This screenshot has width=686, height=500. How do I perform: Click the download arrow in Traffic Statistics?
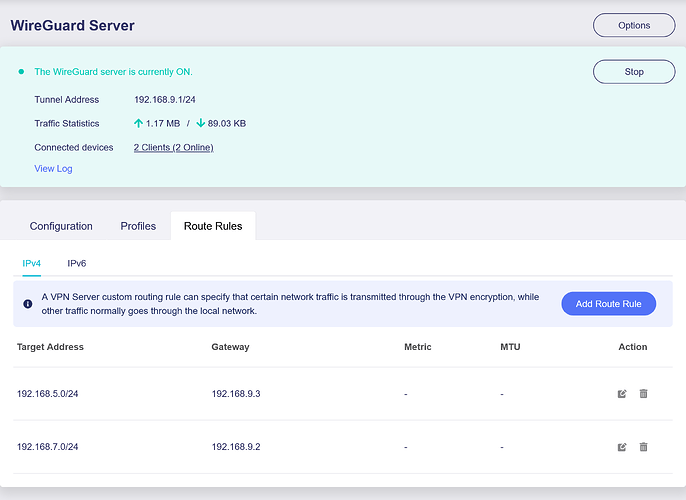click(200, 123)
